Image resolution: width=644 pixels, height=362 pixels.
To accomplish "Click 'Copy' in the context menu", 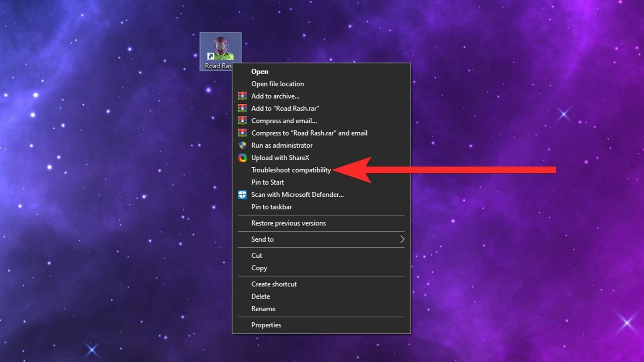I will pos(259,268).
